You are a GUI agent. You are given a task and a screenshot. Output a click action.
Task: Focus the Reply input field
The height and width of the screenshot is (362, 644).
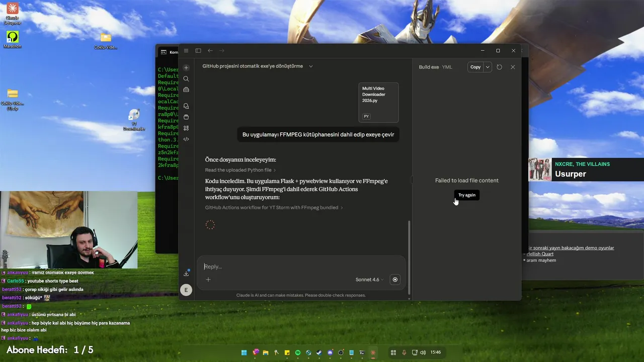click(x=301, y=266)
